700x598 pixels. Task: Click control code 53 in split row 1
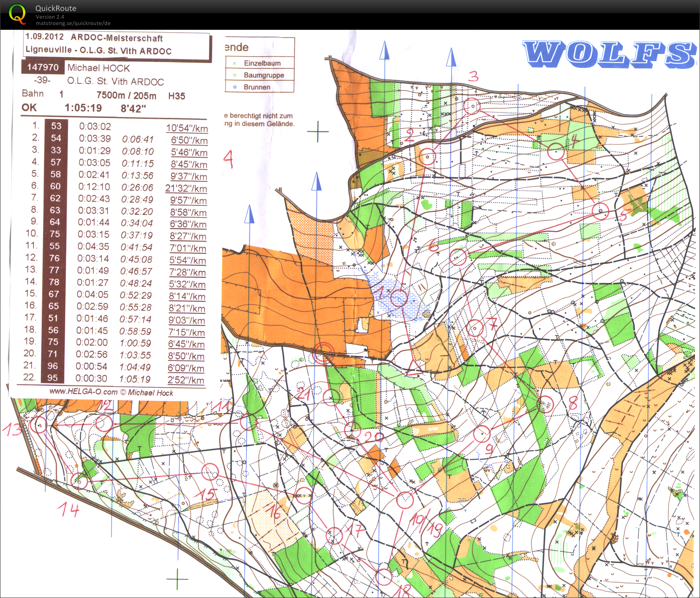[x=56, y=126]
